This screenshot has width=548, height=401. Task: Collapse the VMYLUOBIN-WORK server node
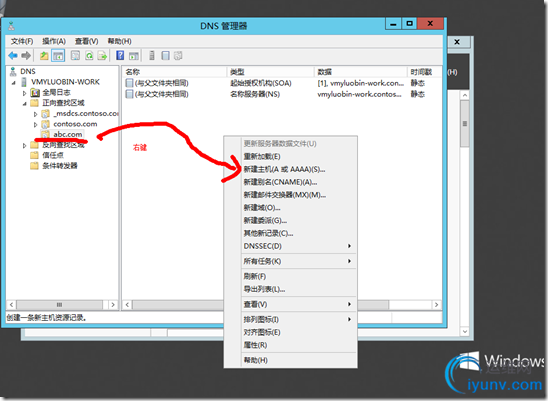[x=14, y=83]
